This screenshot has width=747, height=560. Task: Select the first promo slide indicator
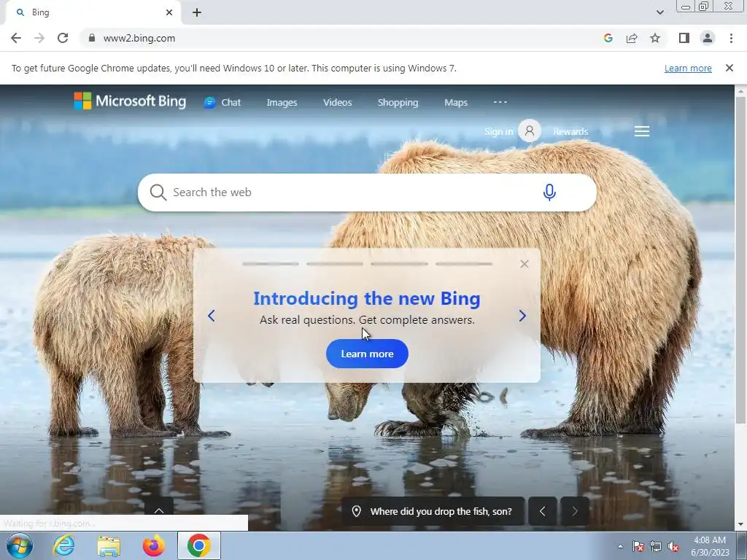[270, 264]
